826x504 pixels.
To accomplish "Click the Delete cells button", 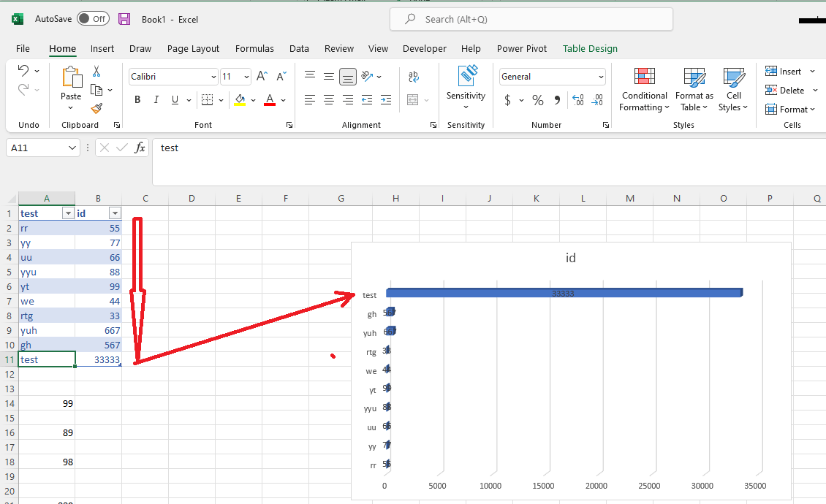I will coord(785,90).
